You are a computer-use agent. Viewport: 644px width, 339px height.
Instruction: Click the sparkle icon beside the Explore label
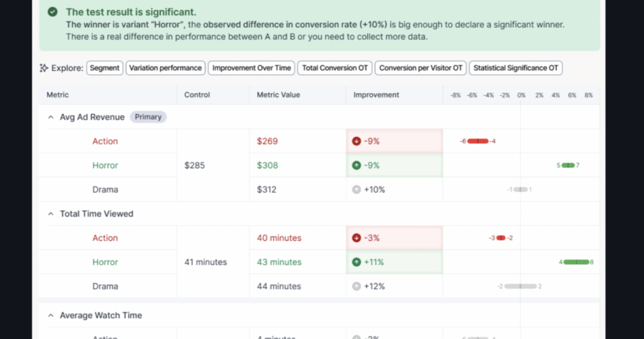(44, 68)
